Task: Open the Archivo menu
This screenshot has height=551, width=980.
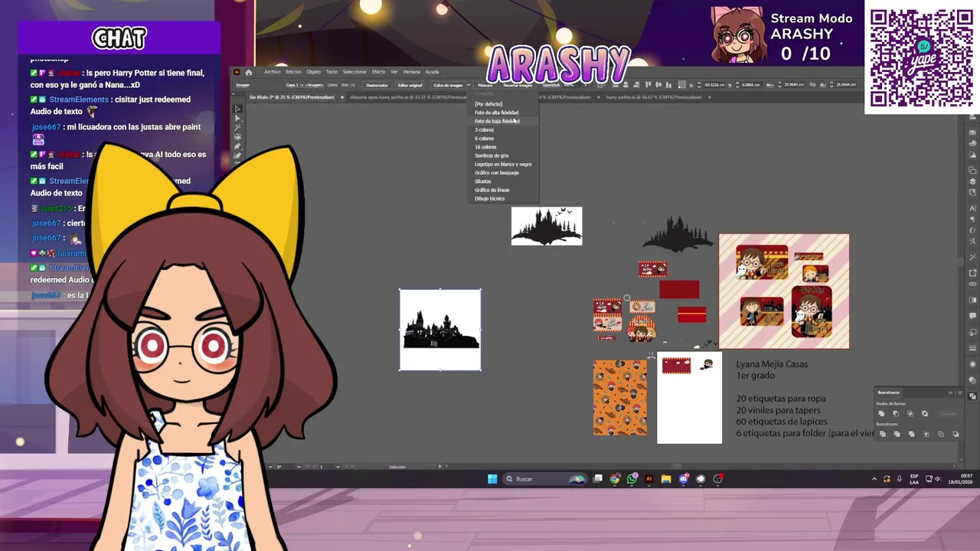Action: [x=273, y=72]
